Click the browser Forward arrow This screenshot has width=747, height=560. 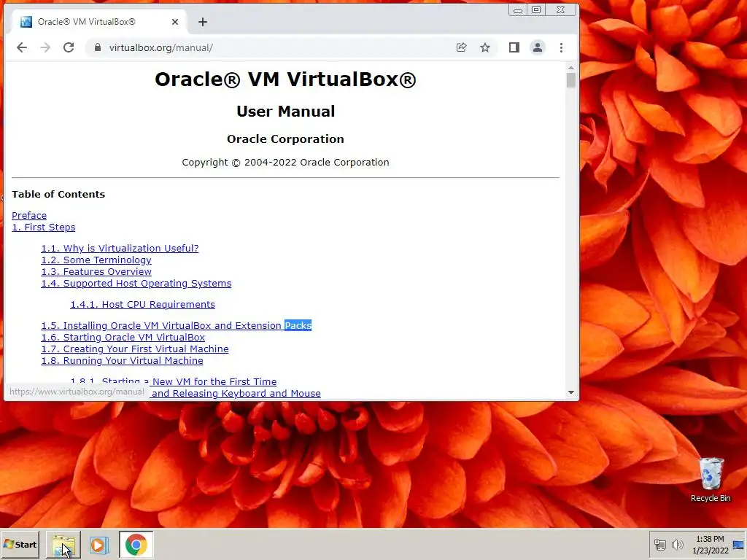click(x=45, y=47)
